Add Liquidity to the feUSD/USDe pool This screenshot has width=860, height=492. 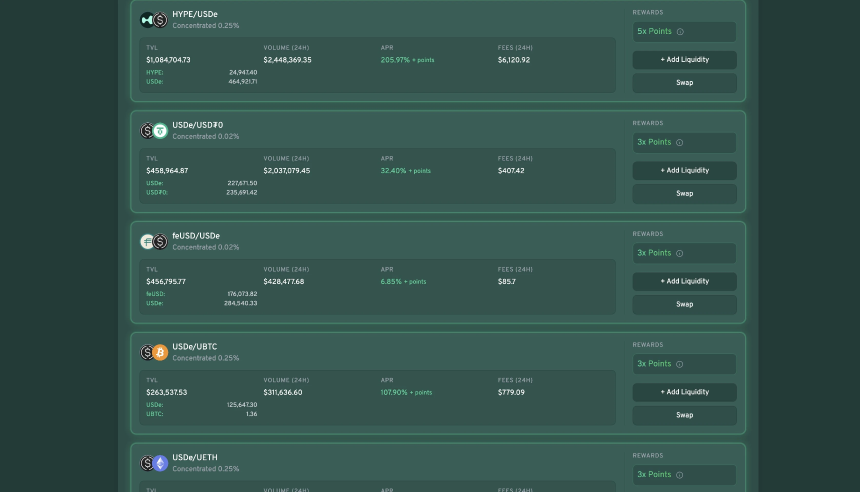point(684,282)
